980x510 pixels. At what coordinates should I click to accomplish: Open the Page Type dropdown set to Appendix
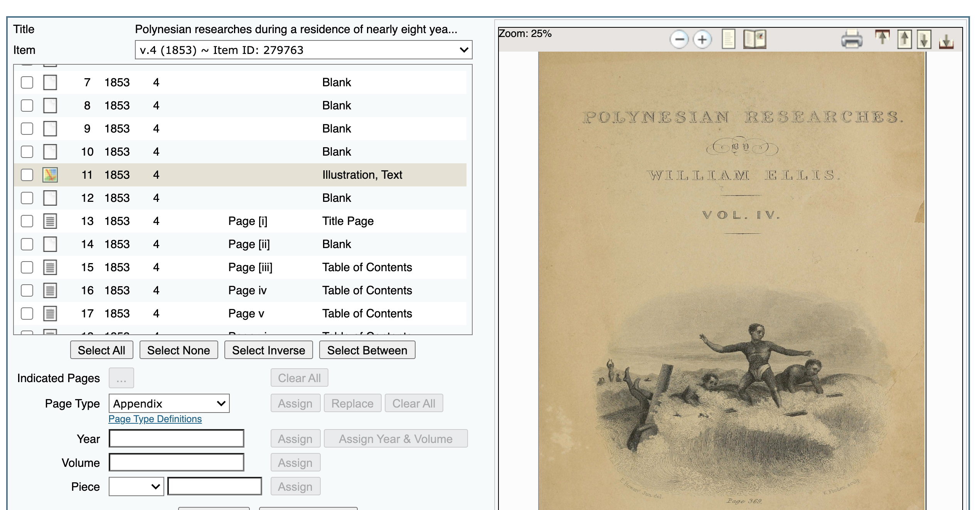[169, 403]
